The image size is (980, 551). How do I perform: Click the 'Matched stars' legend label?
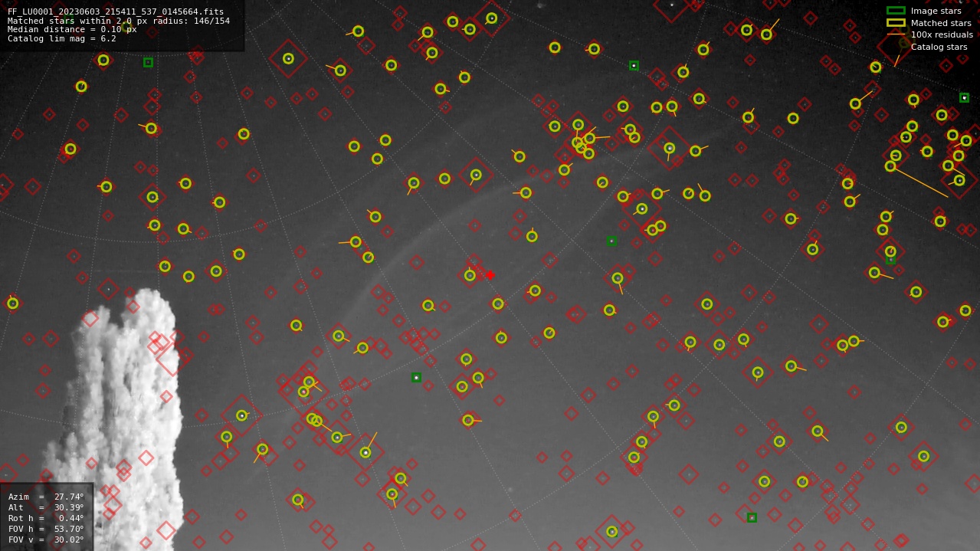pyautogui.click(x=941, y=23)
